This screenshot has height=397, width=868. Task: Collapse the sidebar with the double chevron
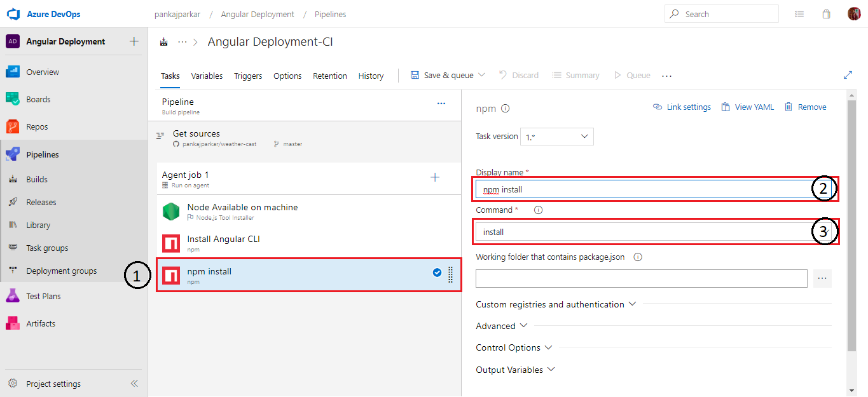(134, 384)
